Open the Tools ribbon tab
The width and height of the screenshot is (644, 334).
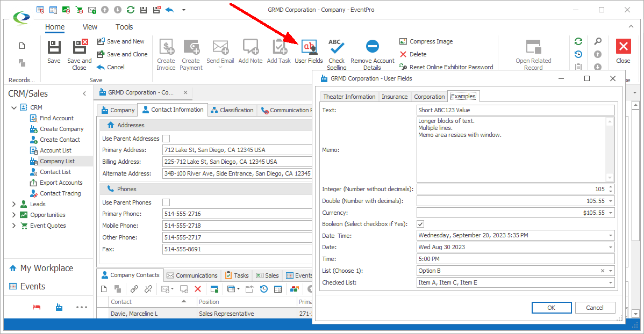[x=124, y=27]
